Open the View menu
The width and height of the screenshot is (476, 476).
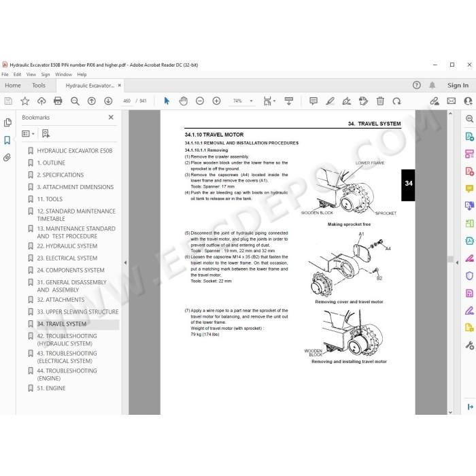[x=31, y=74]
